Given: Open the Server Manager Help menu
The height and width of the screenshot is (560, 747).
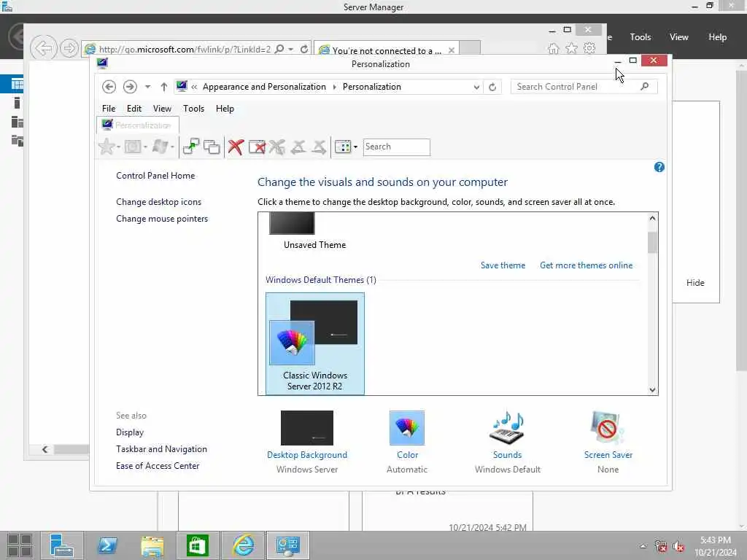Looking at the screenshot, I should coord(717,37).
